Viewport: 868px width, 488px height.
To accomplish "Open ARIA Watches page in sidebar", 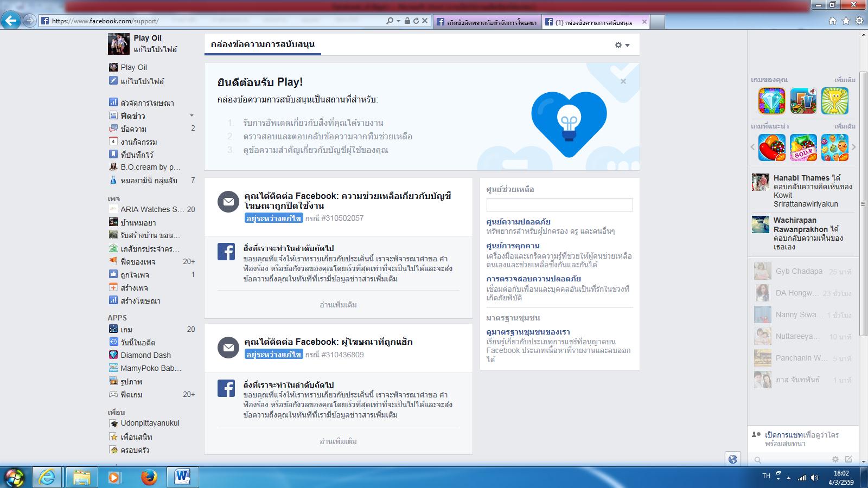I will (x=152, y=209).
